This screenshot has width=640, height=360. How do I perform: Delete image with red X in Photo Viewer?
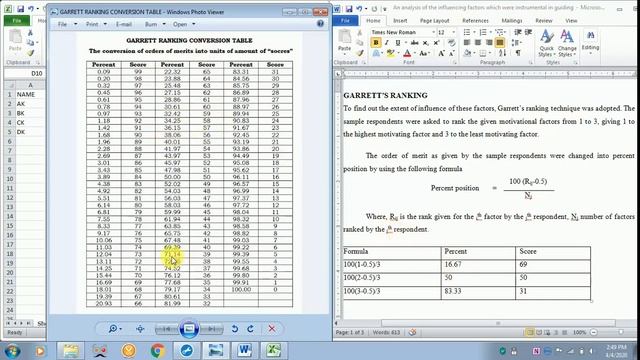pyautogui.click(x=272, y=329)
